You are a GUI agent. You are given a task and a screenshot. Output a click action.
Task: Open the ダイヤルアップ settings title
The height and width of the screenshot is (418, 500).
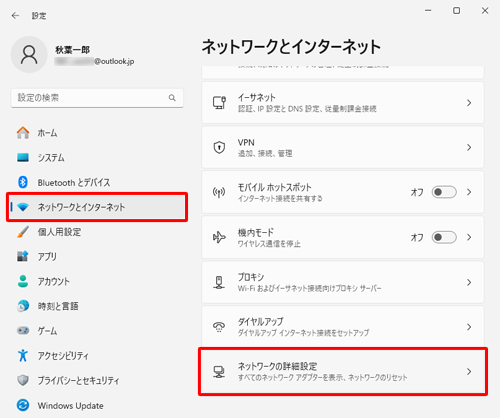(x=260, y=322)
